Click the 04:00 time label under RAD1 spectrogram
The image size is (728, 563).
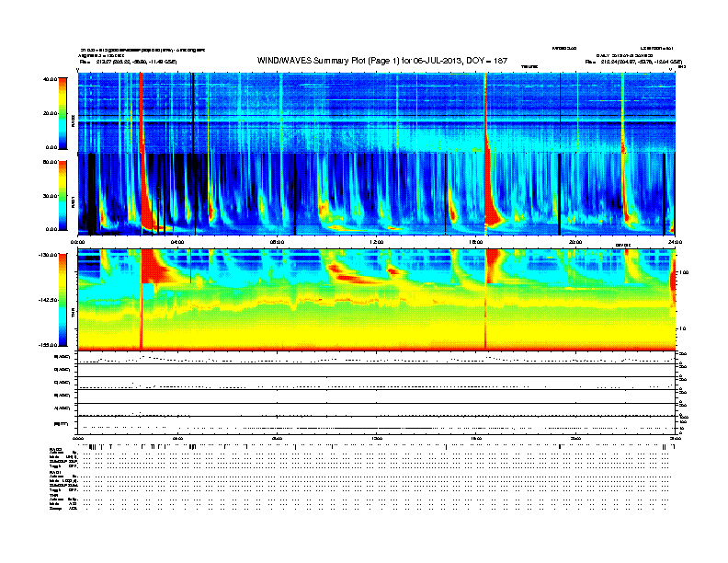[177, 242]
